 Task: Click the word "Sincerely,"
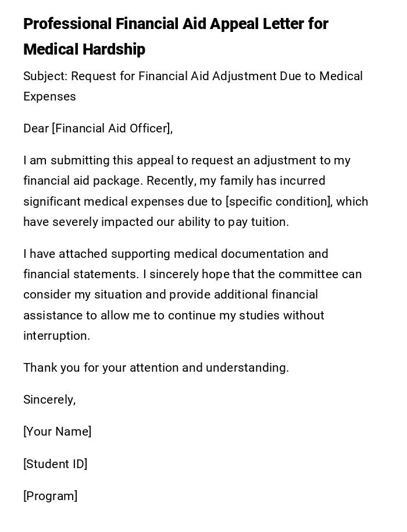[x=49, y=400]
